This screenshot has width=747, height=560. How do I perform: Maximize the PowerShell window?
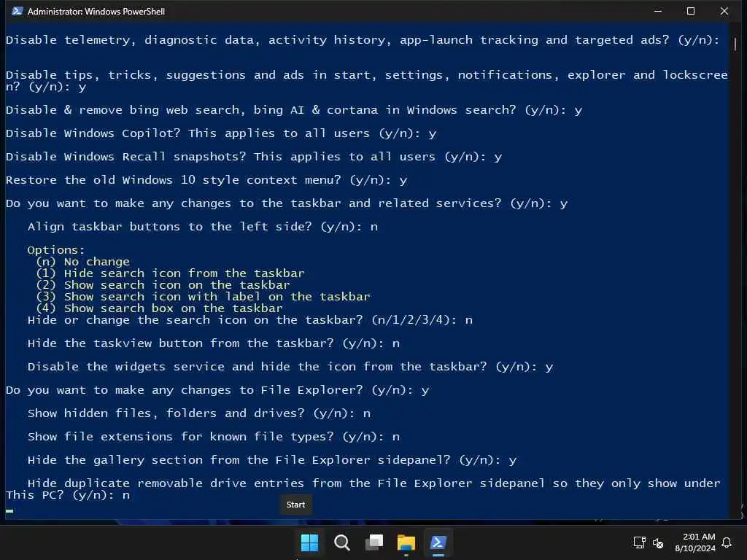(691, 11)
